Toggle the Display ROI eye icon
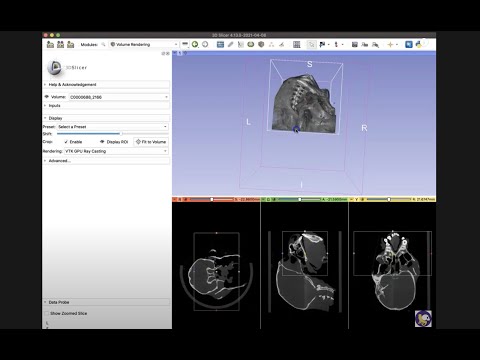This screenshot has width=480, height=360. click(102, 142)
